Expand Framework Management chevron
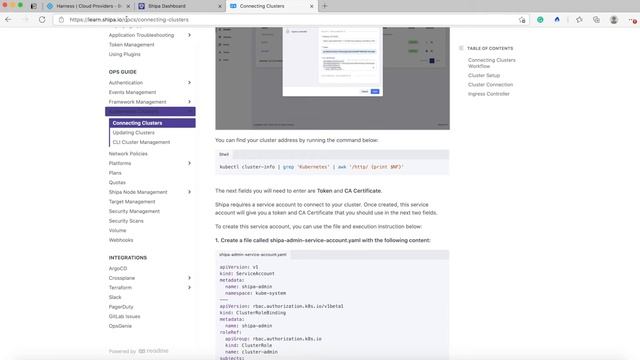 point(189,102)
